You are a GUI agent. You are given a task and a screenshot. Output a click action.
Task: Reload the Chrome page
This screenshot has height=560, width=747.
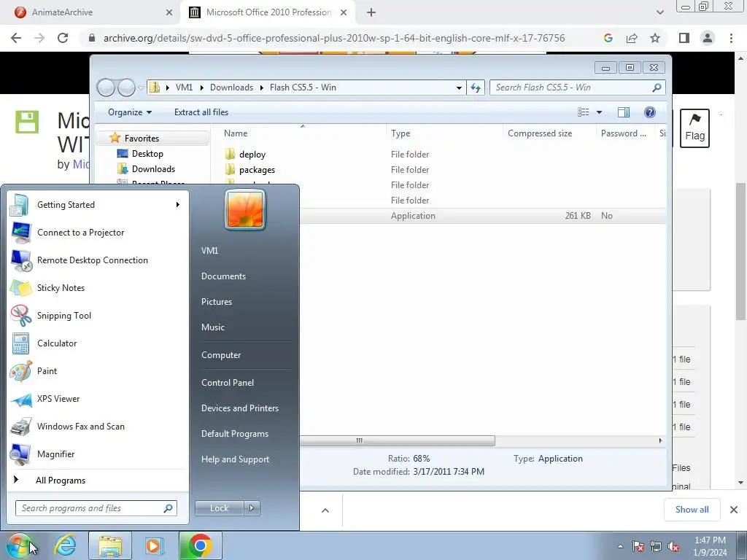click(63, 38)
